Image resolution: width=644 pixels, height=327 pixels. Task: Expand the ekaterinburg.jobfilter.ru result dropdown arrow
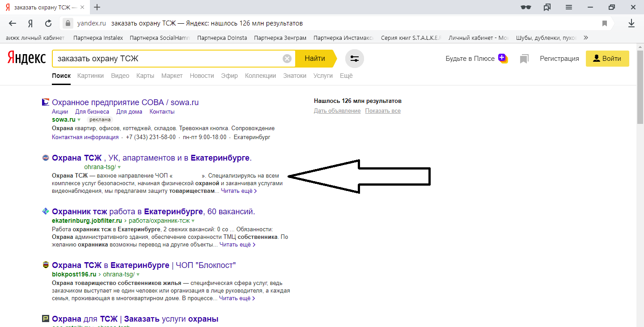[x=193, y=221]
